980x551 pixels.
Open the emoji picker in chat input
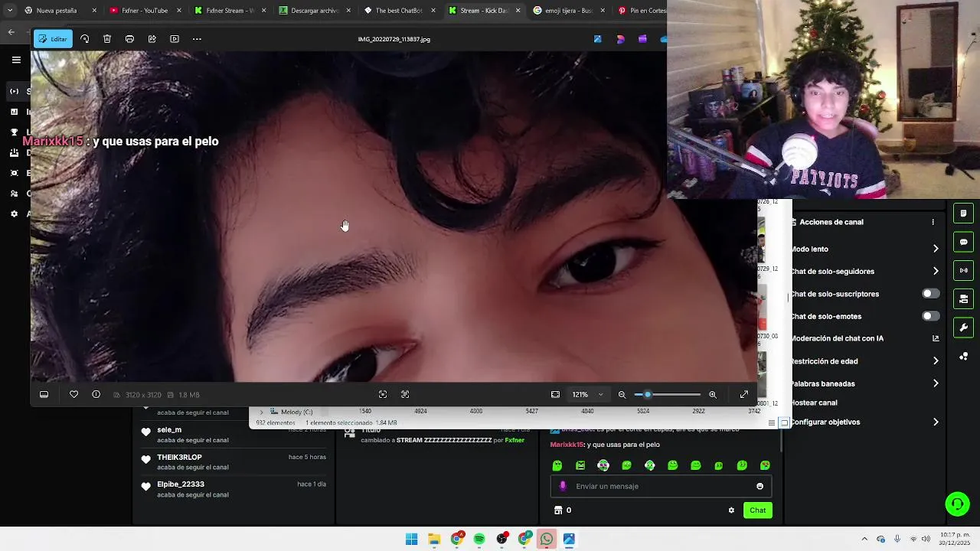(x=759, y=486)
